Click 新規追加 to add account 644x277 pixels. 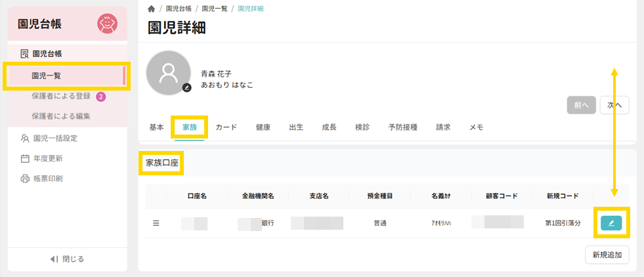pos(607,255)
